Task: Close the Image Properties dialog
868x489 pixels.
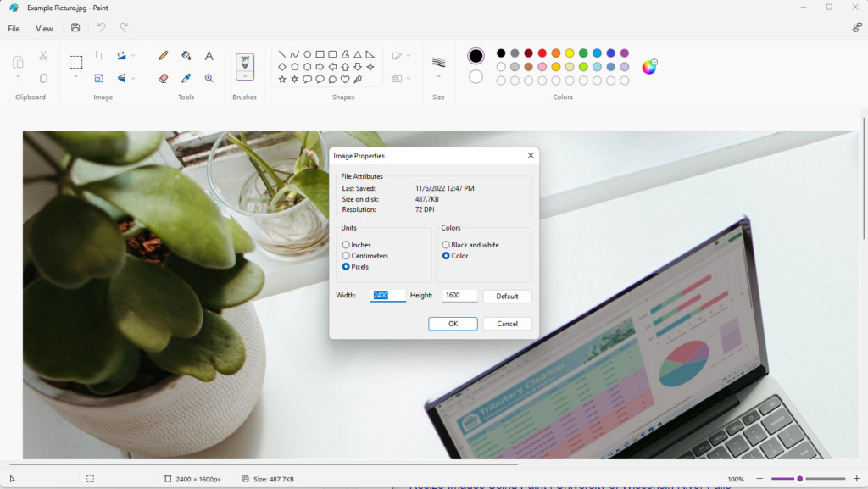Action: coord(531,155)
